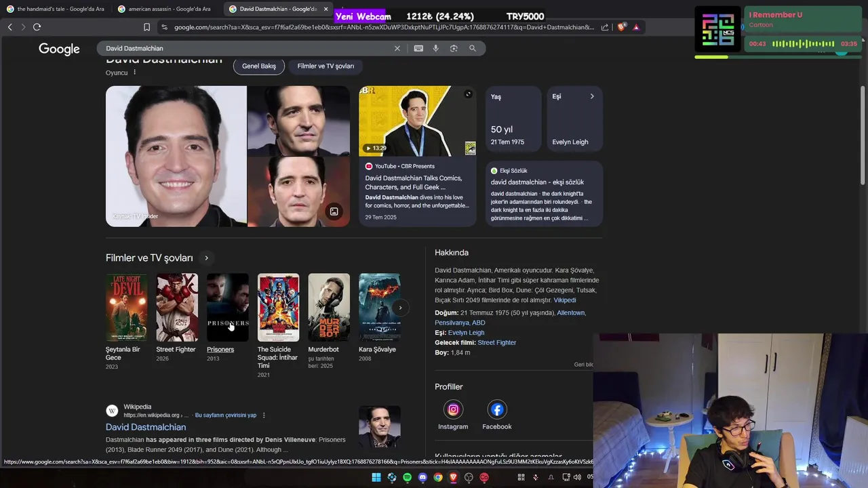Click the Yaş 50 yıl info card

513,119
